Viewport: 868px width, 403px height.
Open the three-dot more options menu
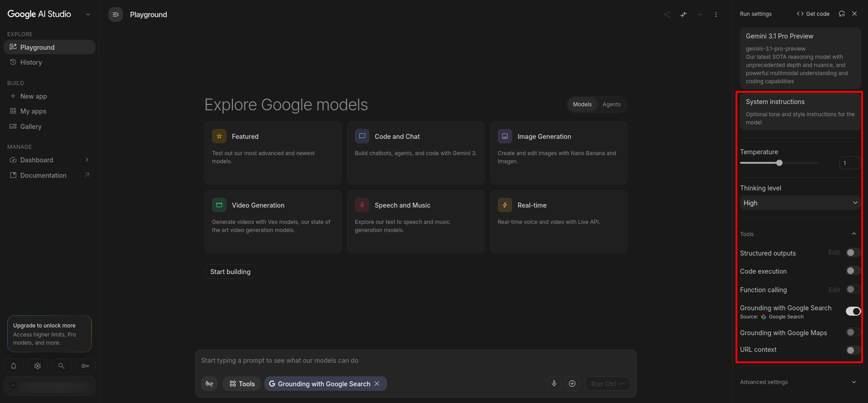[x=716, y=14]
